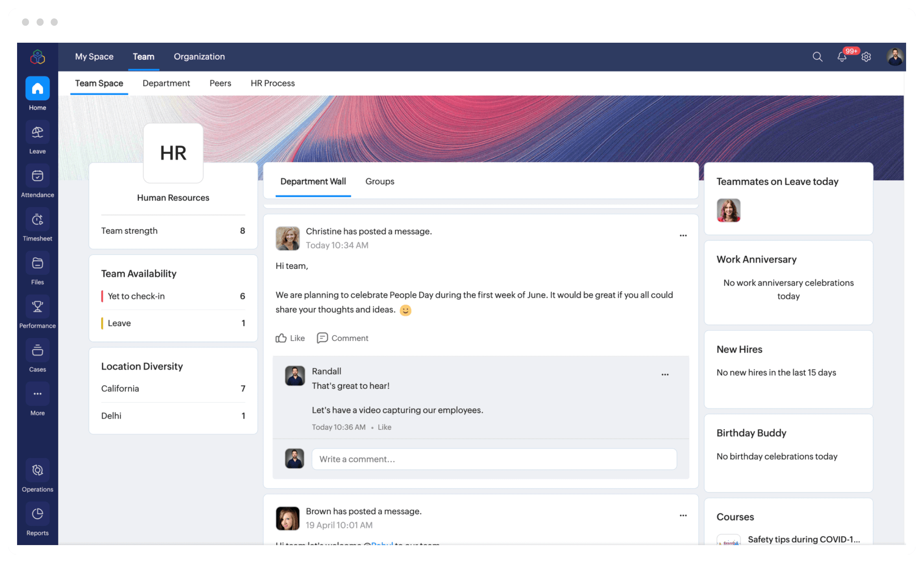Open options menu on Randall's comment
The width and height of the screenshot is (924, 563).
(665, 375)
